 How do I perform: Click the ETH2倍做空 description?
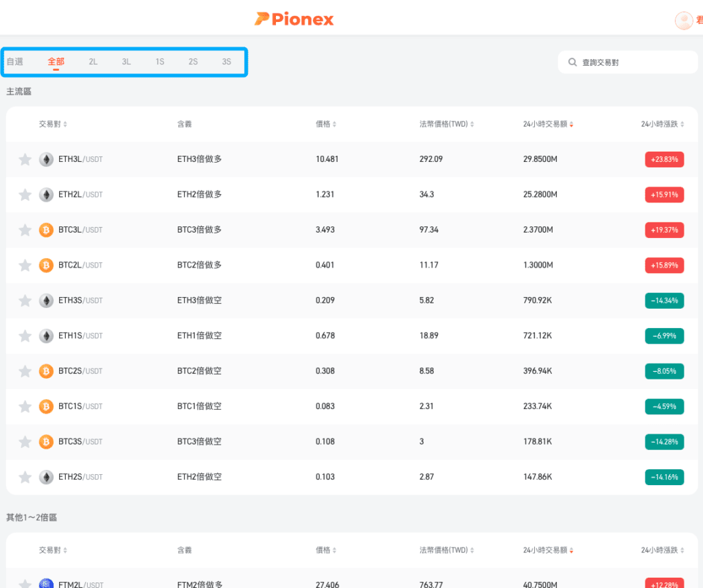click(x=200, y=477)
